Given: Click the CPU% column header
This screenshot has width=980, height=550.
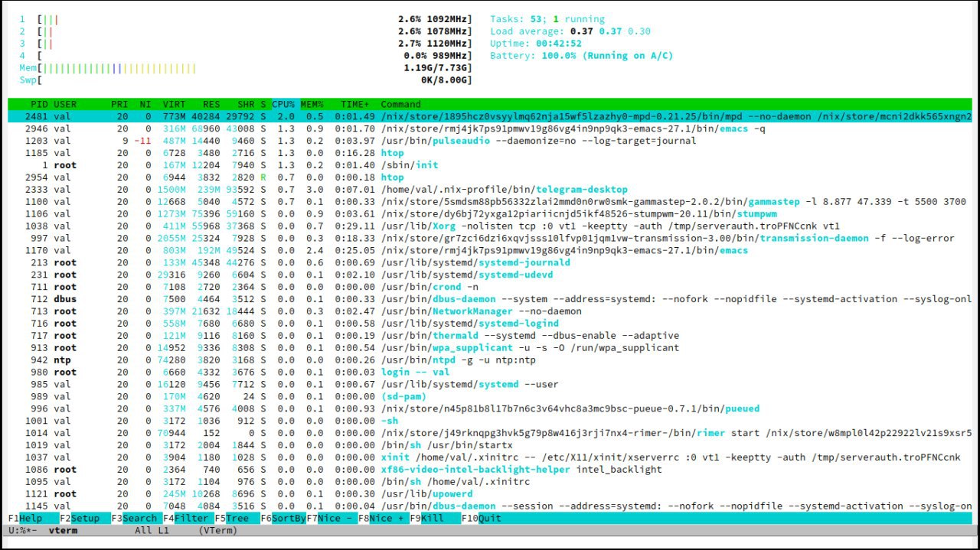Looking at the screenshot, I should (283, 104).
